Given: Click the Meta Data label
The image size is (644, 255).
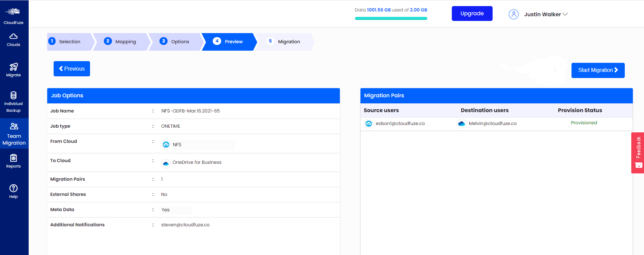Looking at the screenshot, I should pyautogui.click(x=62, y=209).
